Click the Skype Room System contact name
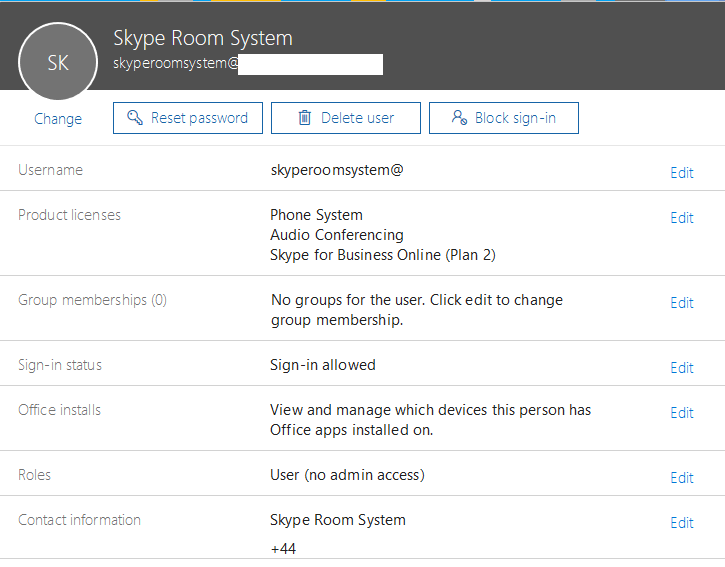This screenshot has height=567, width=725. tap(338, 520)
